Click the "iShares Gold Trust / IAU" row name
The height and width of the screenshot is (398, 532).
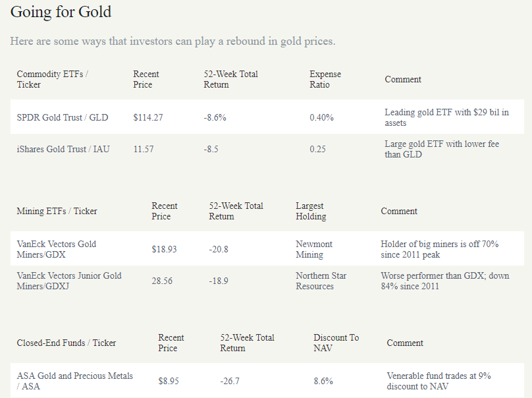[63, 149]
